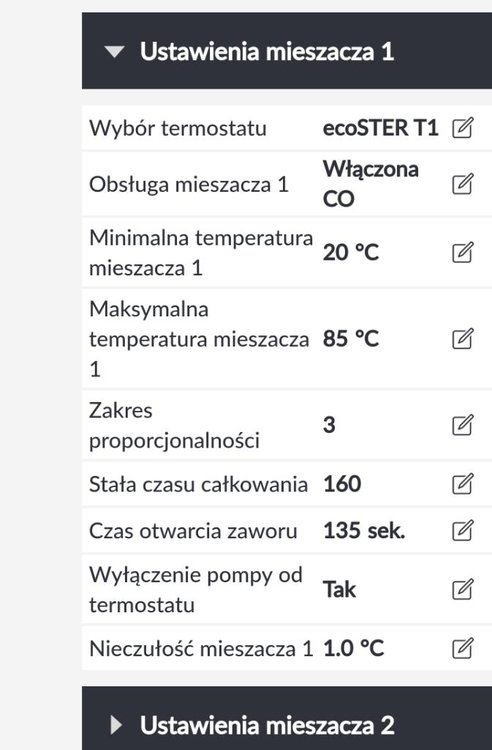Click the 20 °C minimum temperature value
Viewport: 492px width, 750px height.
[350, 253]
